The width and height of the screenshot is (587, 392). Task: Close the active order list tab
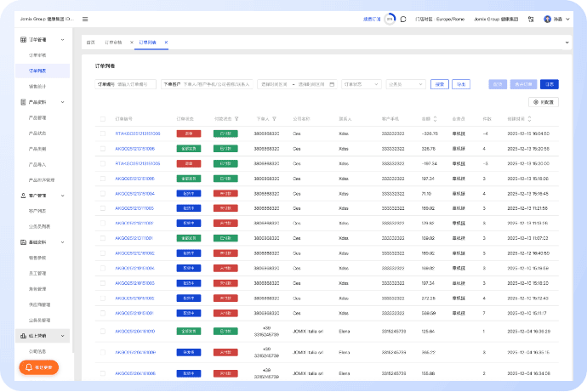(166, 42)
